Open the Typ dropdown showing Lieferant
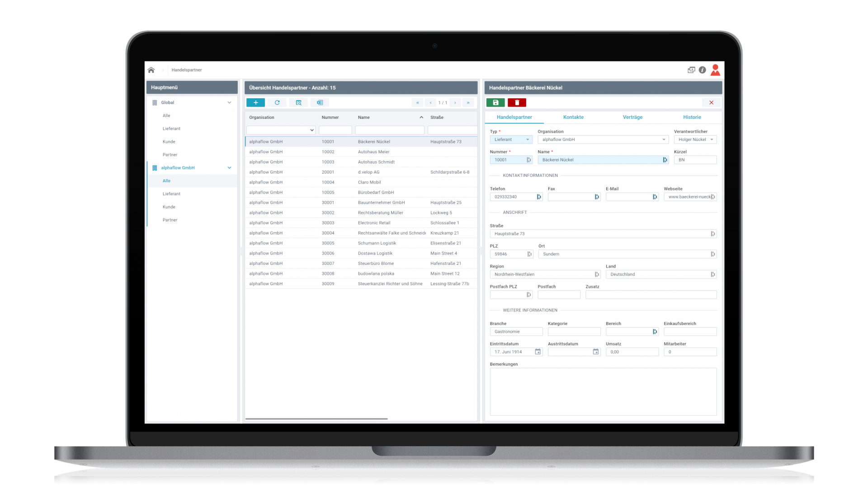 pyautogui.click(x=511, y=140)
